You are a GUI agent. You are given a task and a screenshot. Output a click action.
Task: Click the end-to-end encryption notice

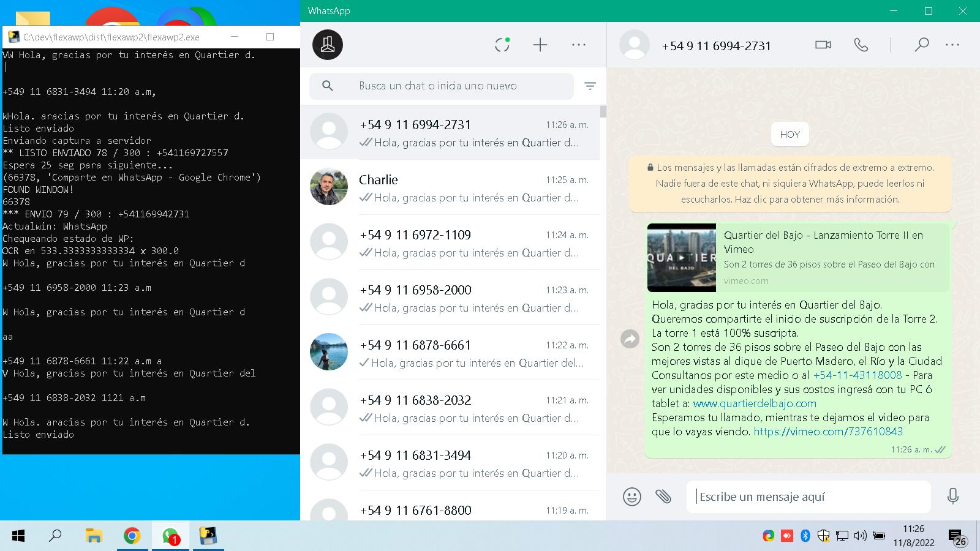(790, 183)
